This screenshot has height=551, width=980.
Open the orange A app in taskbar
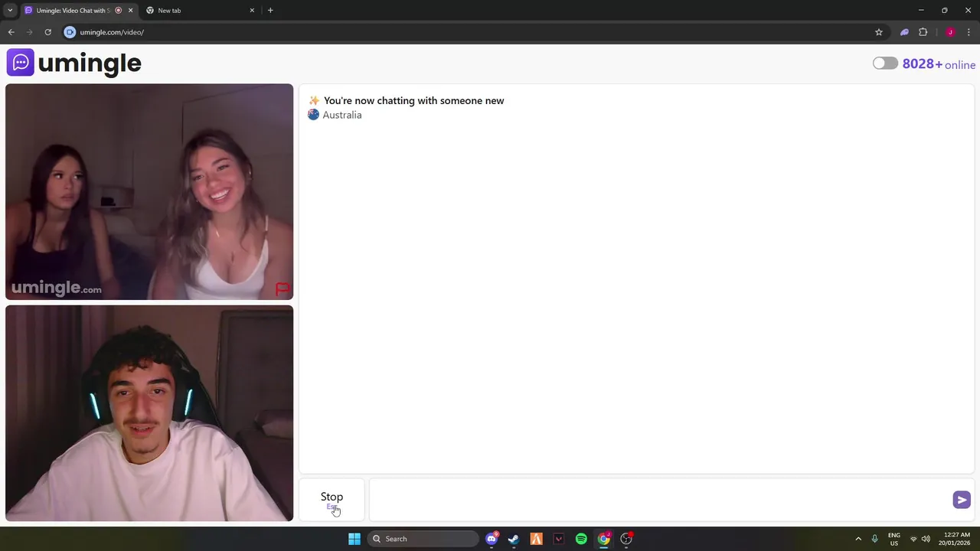click(x=536, y=539)
